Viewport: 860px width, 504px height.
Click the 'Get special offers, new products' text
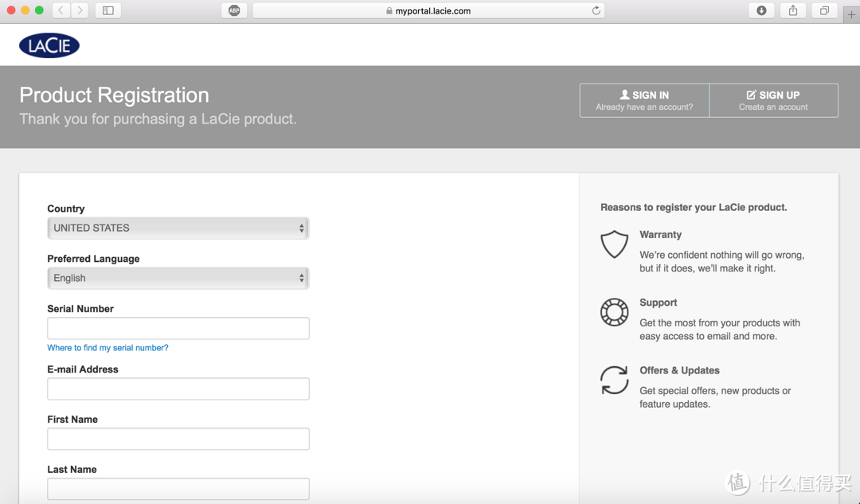pos(715,397)
